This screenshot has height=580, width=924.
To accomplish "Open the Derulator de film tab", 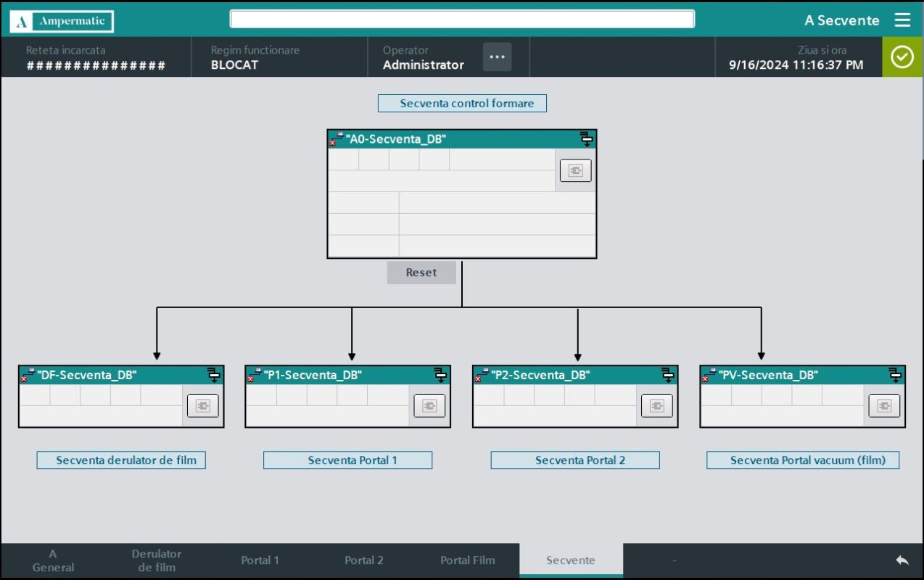I will [x=156, y=560].
